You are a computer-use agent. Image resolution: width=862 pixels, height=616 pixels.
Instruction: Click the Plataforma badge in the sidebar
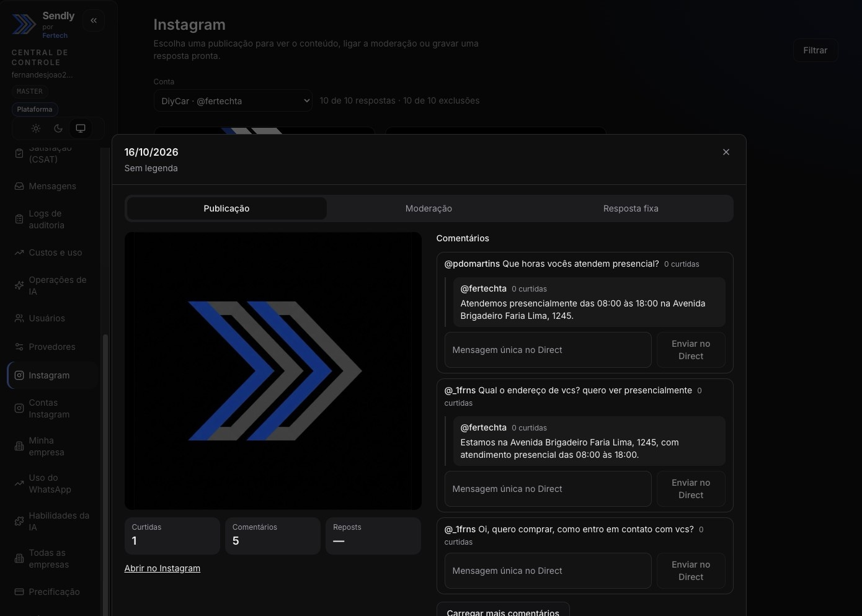35,109
